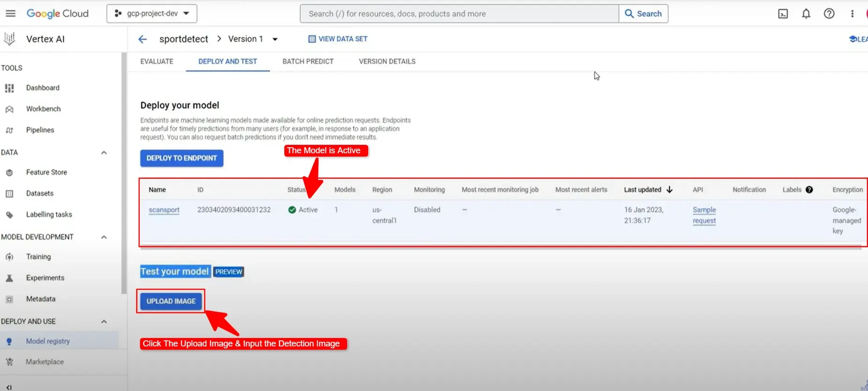Switch to DEPLOY AND TEST tab
Viewport: 868px width, 391px height.
coord(228,61)
